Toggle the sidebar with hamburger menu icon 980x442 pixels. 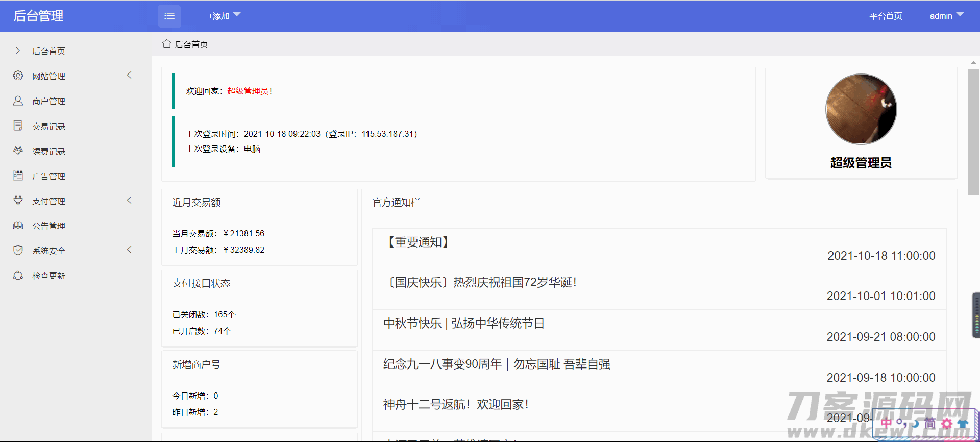[x=169, y=16]
